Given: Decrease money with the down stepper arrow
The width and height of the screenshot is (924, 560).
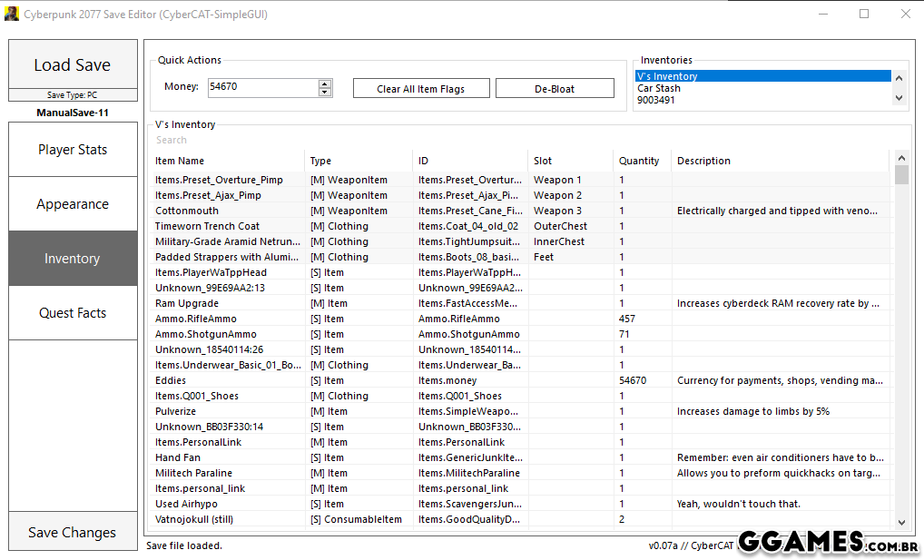Looking at the screenshot, I should click(x=325, y=92).
